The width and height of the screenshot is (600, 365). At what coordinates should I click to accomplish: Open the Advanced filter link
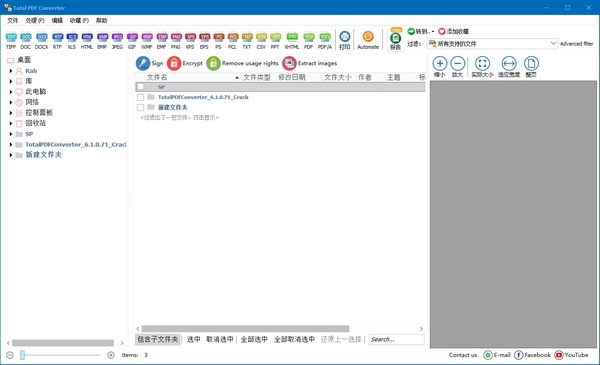pos(577,44)
